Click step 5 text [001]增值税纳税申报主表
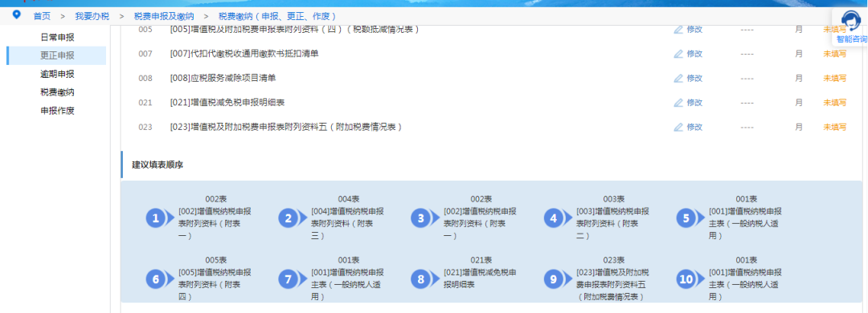 tap(745, 223)
